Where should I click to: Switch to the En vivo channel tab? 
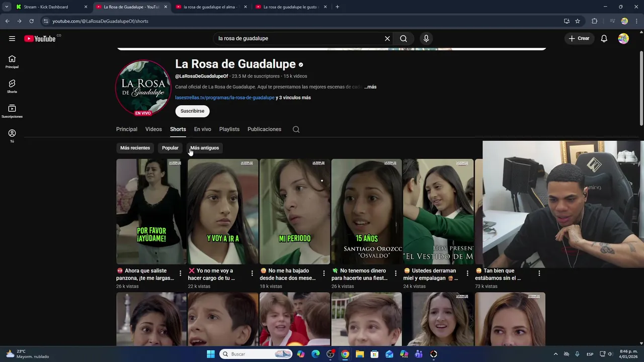coord(202,129)
